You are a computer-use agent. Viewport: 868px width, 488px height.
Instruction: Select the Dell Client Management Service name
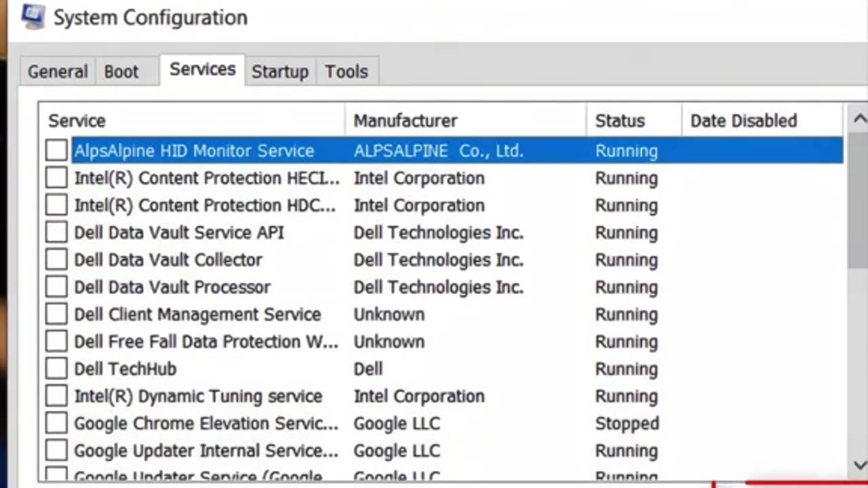click(197, 314)
